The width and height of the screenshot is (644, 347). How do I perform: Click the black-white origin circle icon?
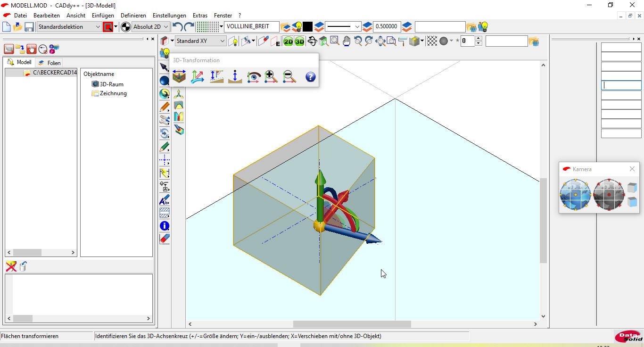coord(126,27)
